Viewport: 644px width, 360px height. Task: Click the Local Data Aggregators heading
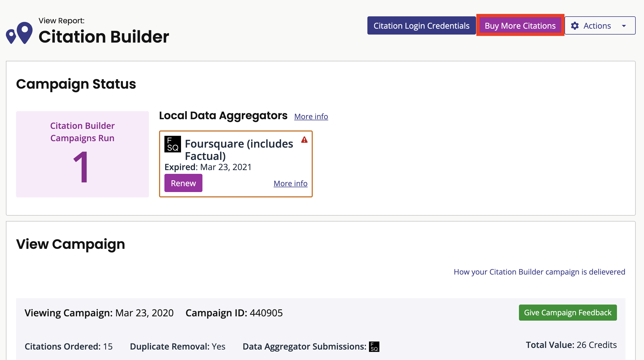pyautogui.click(x=223, y=115)
